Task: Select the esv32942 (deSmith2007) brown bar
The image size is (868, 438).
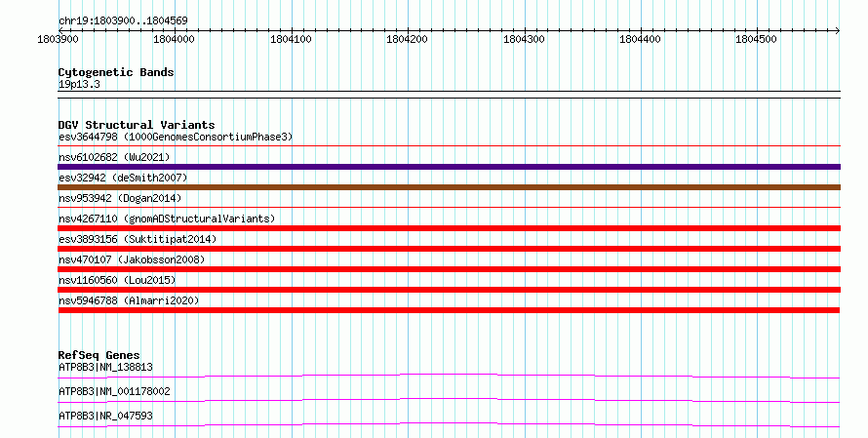Action: 449,187
